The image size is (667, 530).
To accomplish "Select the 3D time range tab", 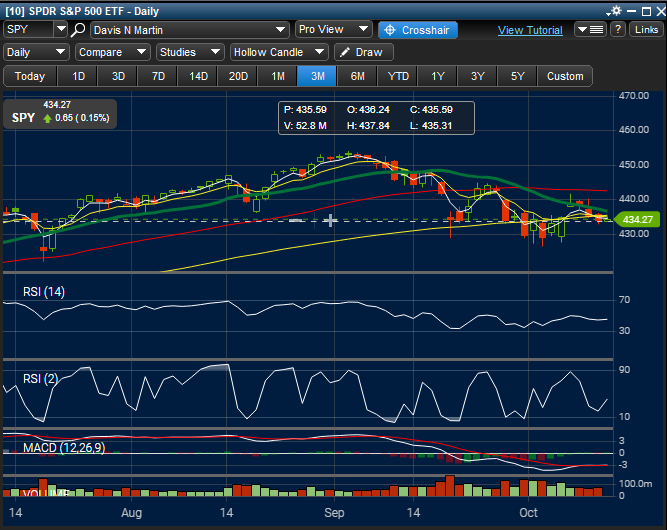I will [118, 76].
